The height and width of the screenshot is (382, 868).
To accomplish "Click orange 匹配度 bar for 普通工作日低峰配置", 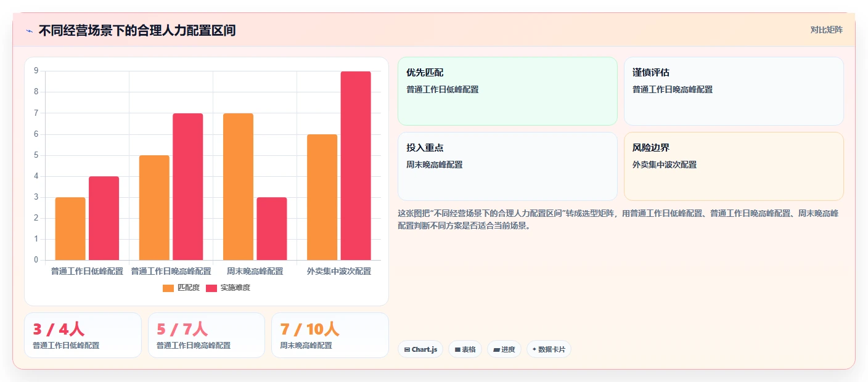I will (x=70, y=229).
